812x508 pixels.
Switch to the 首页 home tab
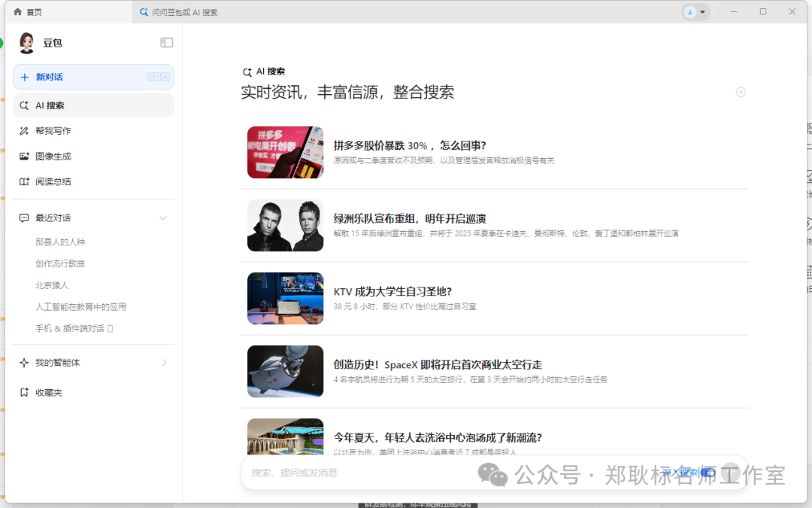[x=69, y=11]
